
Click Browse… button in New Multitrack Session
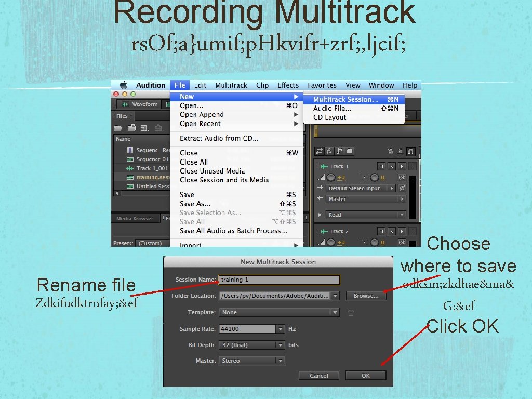point(366,296)
